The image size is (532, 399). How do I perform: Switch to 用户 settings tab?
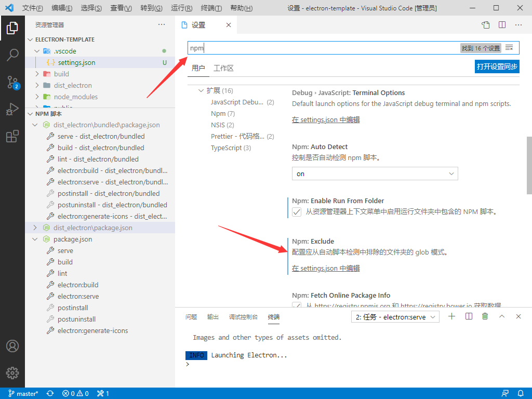198,68
